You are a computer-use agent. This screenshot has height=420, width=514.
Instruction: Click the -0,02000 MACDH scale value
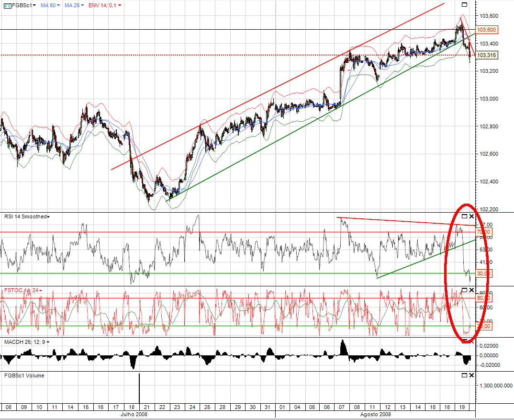(489, 365)
